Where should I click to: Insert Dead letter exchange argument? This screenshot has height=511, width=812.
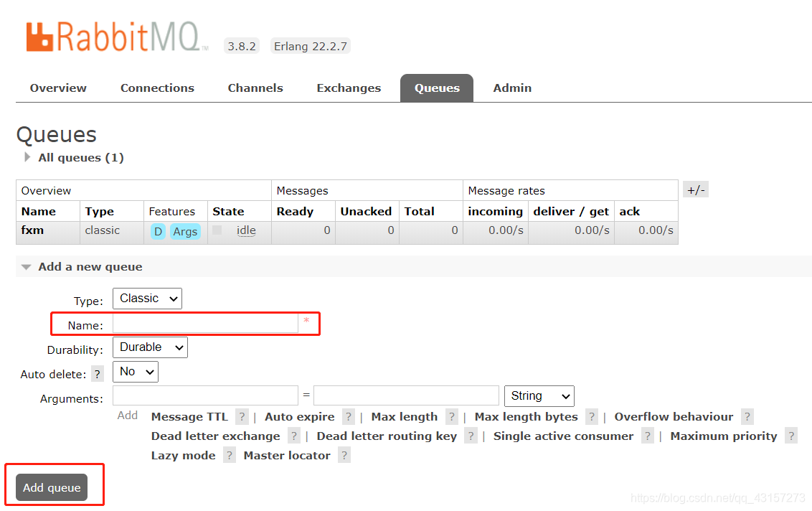(x=215, y=436)
